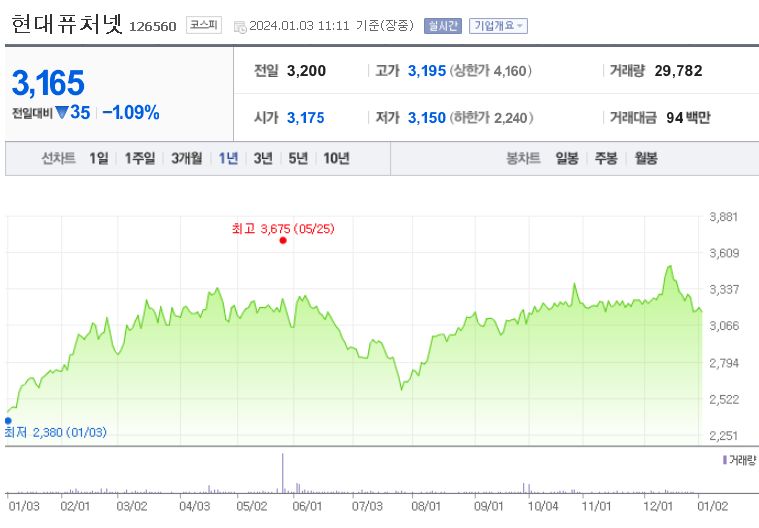Click the largest volume spike bar in May
Image resolution: width=759 pixels, height=528 pixels.
click(x=283, y=473)
